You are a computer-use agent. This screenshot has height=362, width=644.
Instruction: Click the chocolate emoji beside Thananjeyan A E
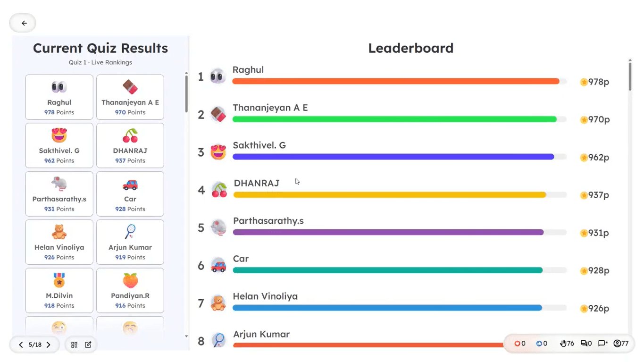(x=217, y=114)
